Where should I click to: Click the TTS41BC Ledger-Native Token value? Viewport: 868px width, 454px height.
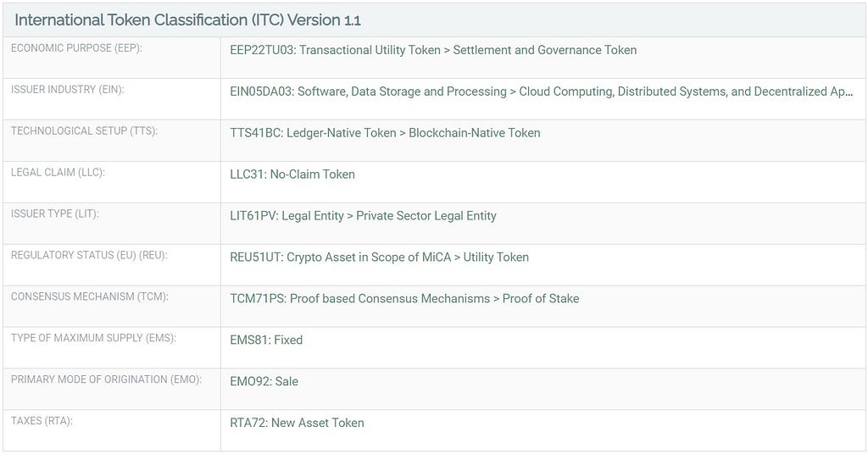(x=385, y=133)
